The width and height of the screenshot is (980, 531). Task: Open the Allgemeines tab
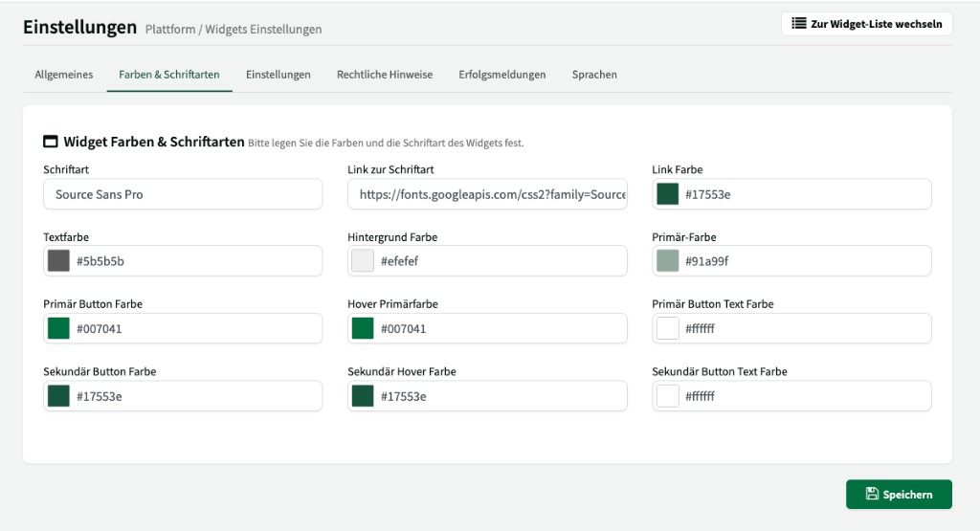click(x=64, y=75)
